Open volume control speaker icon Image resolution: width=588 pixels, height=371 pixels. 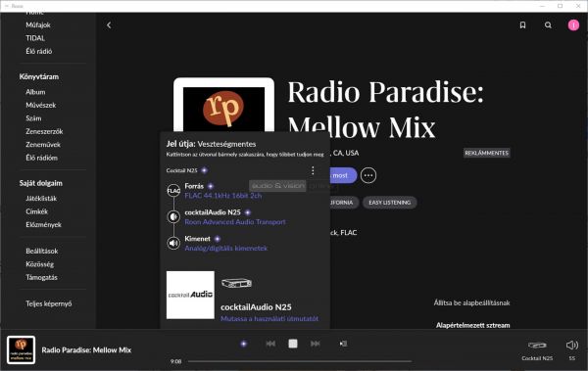[572, 346]
